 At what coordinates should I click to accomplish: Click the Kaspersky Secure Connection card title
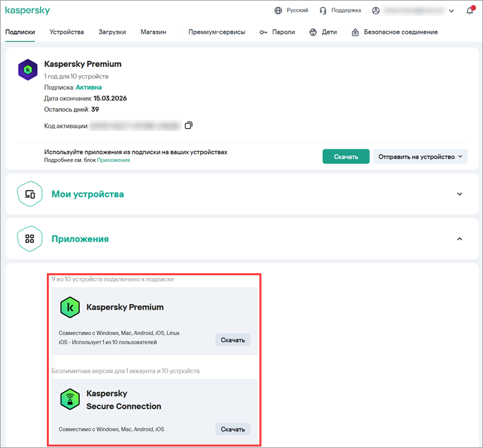tap(124, 400)
